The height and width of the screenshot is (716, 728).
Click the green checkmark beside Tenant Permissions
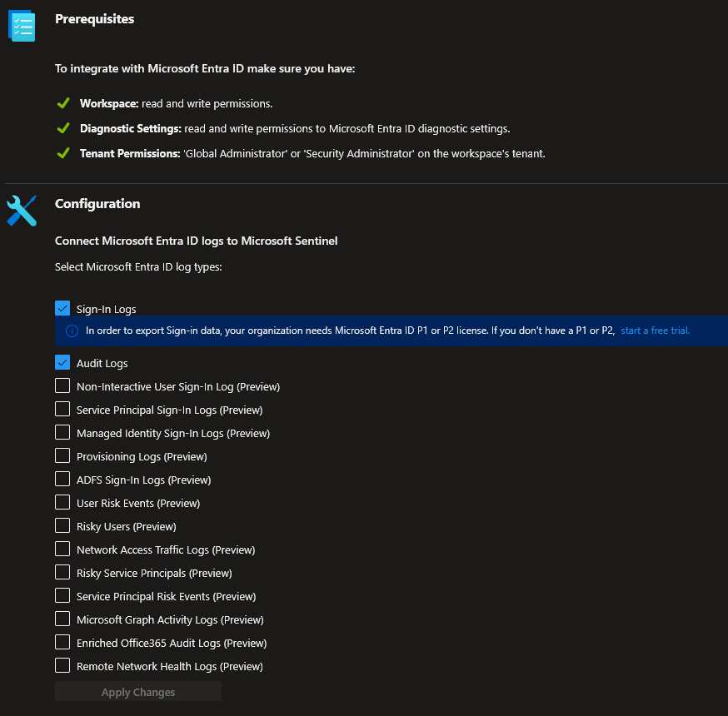[x=62, y=153]
